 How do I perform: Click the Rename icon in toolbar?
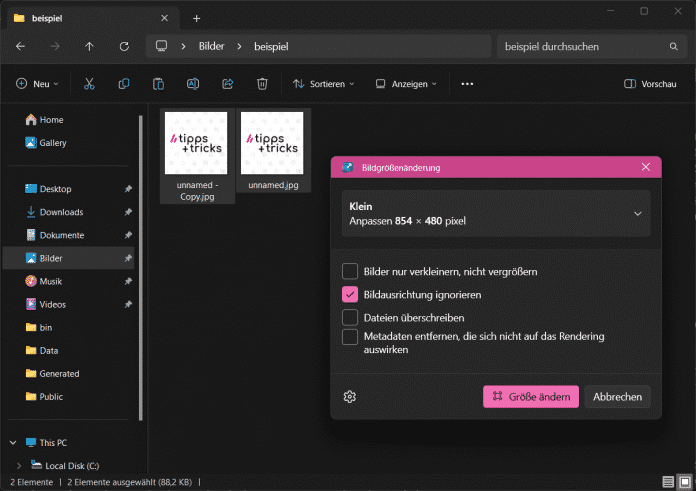(x=193, y=84)
